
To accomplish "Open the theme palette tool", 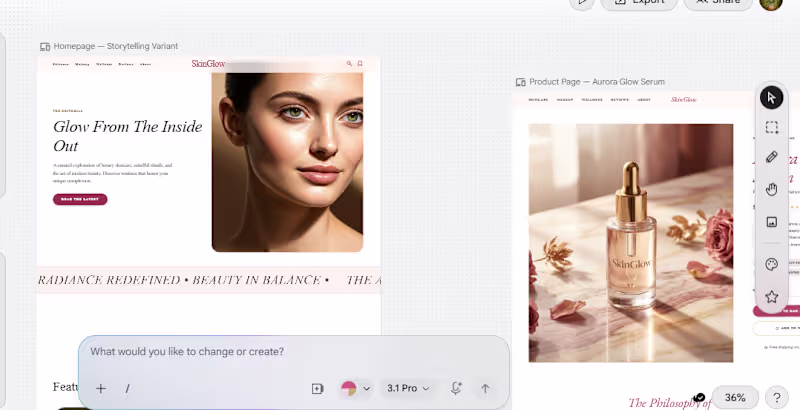I will tap(771, 264).
